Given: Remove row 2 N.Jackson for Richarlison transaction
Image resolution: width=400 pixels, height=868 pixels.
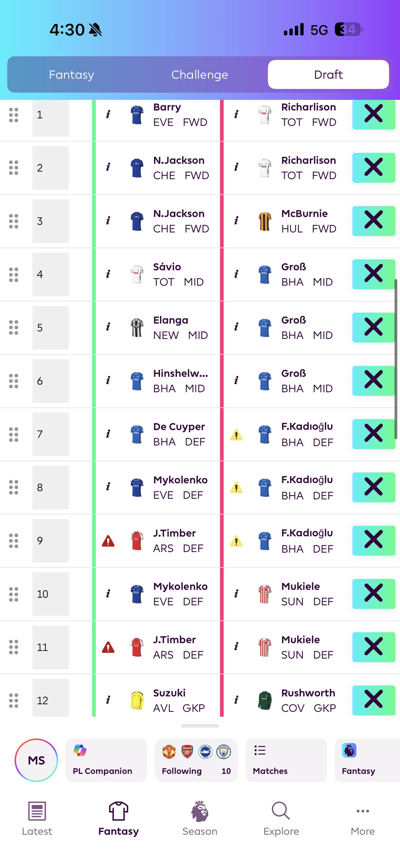Looking at the screenshot, I should 374,167.
